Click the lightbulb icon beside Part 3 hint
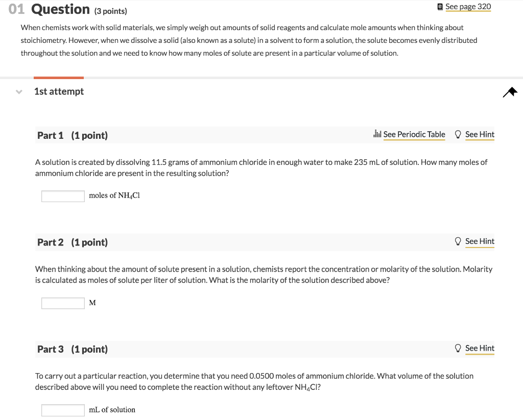This screenshot has height=420, width=523. pyautogui.click(x=458, y=348)
